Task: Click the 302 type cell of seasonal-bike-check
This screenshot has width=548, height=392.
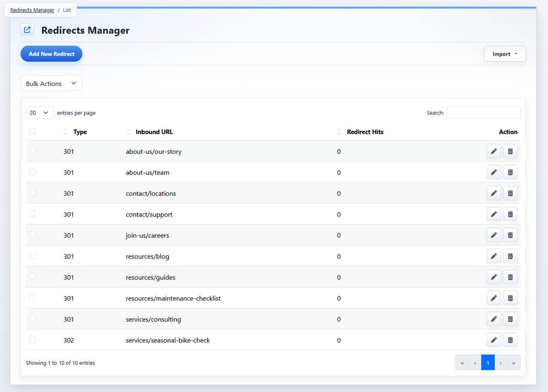Action: point(69,340)
